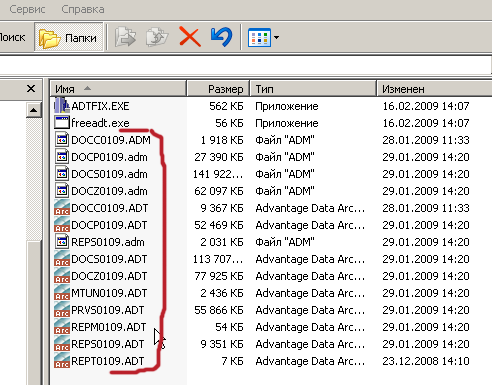The height and width of the screenshot is (385, 492).
Task: Click the DOCC0109.ADT archive icon
Action: [62, 208]
